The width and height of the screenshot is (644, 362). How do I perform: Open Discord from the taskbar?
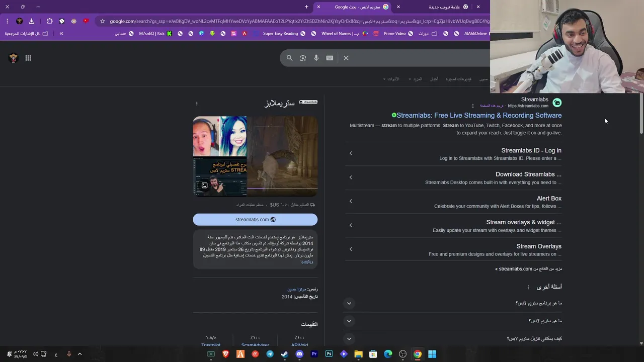[299, 354]
